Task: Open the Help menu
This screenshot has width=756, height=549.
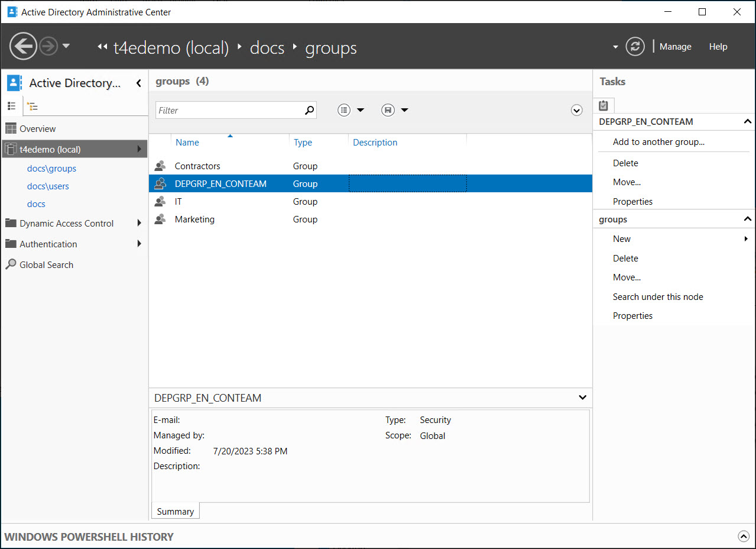Action: click(718, 47)
